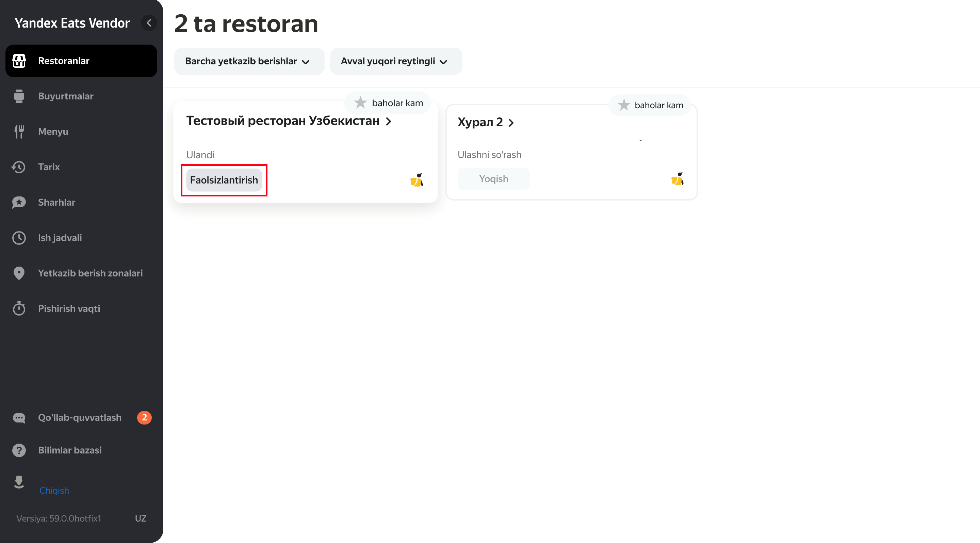Screen dimensions: 980x543
Task: Click the Ish jadvali clock icon
Action: point(19,238)
